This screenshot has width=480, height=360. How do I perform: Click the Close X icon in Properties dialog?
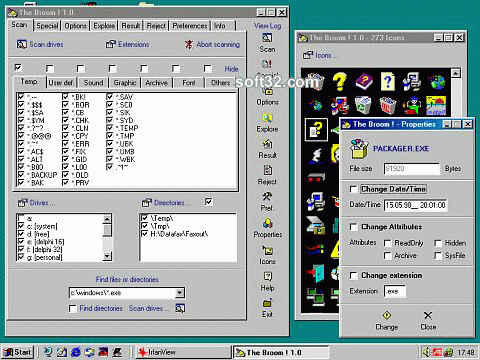pyautogui.click(x=428, y=315)
